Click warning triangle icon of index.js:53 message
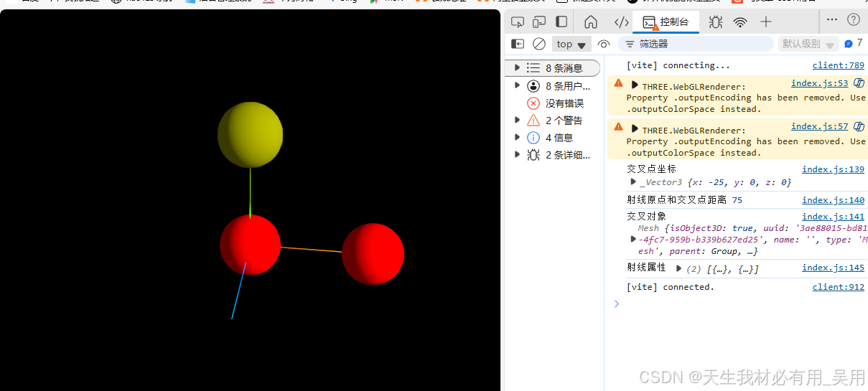Viewport: 868px width, 391px height. click(618, 83)
